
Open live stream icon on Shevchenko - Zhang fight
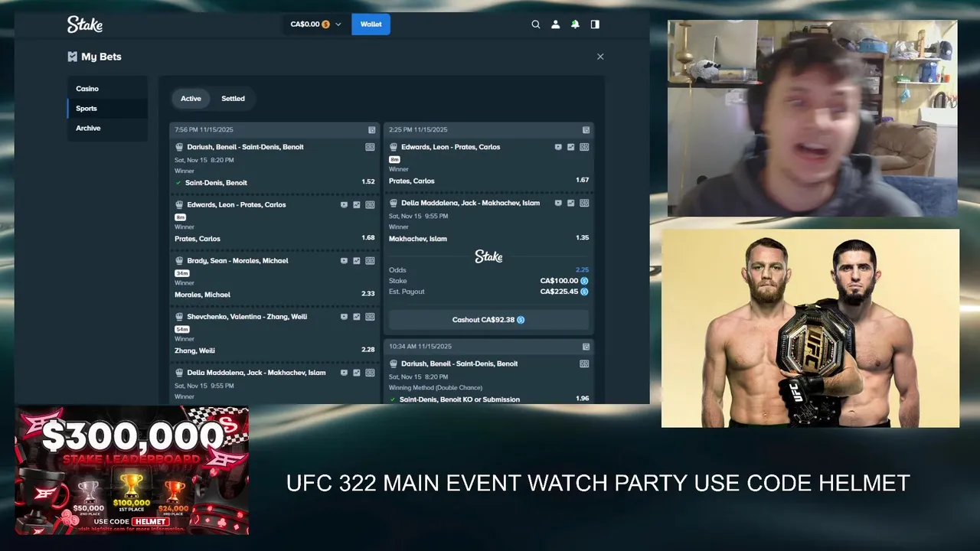pyautogui.click(x=344, y=317)
